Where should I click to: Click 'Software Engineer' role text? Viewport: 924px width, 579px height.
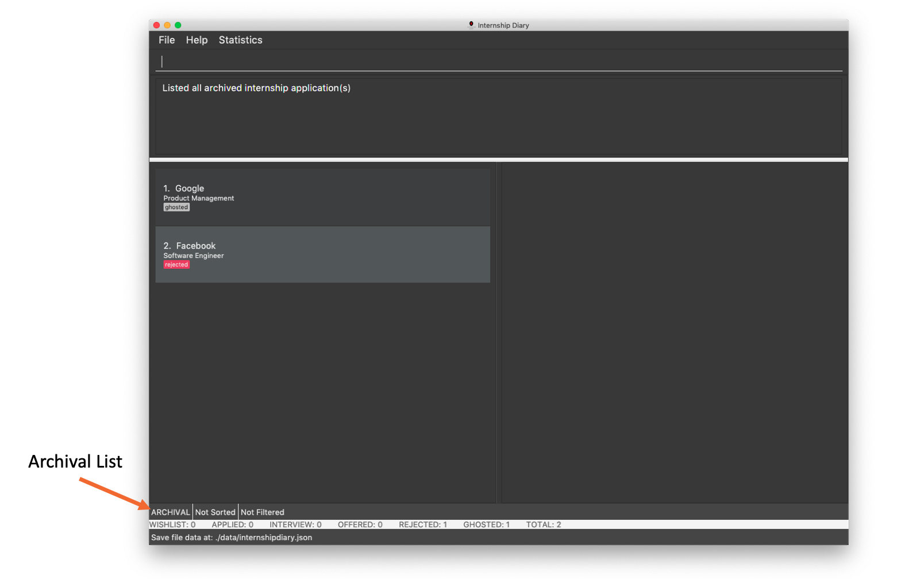click(x=194, y=256)
